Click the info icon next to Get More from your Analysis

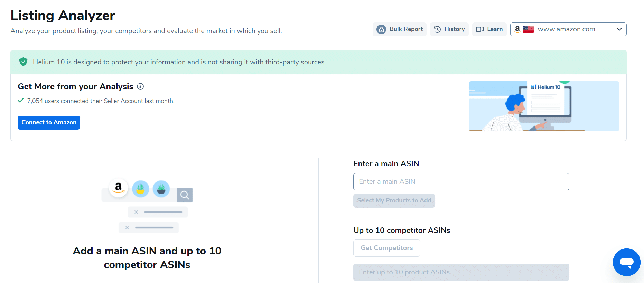pos(140,86)
